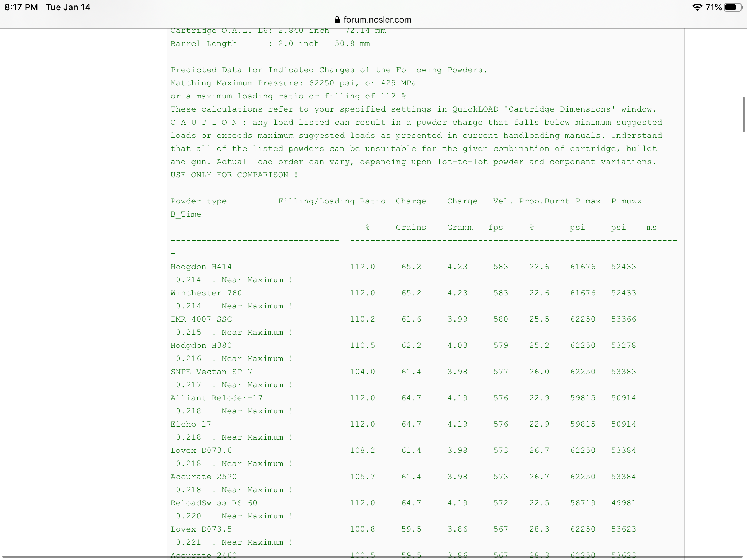Select the Hodgdon H414 powder name
Viewport: 747px width, 560px height.
201,267
